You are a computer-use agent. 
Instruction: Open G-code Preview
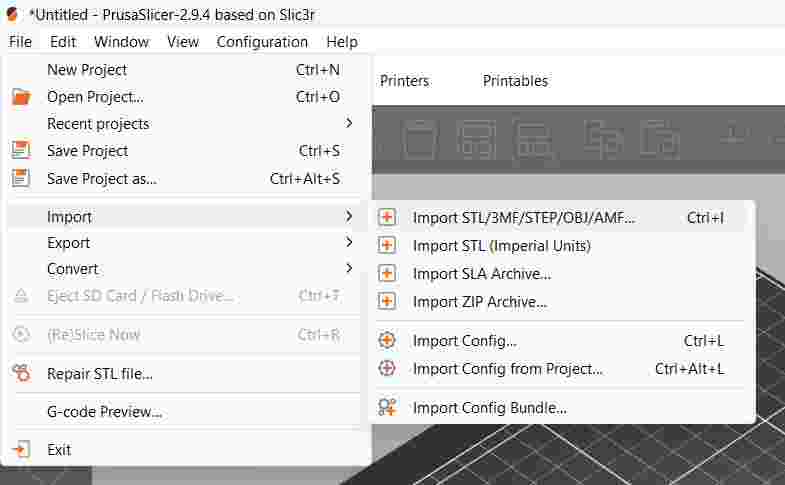[104, 411]
